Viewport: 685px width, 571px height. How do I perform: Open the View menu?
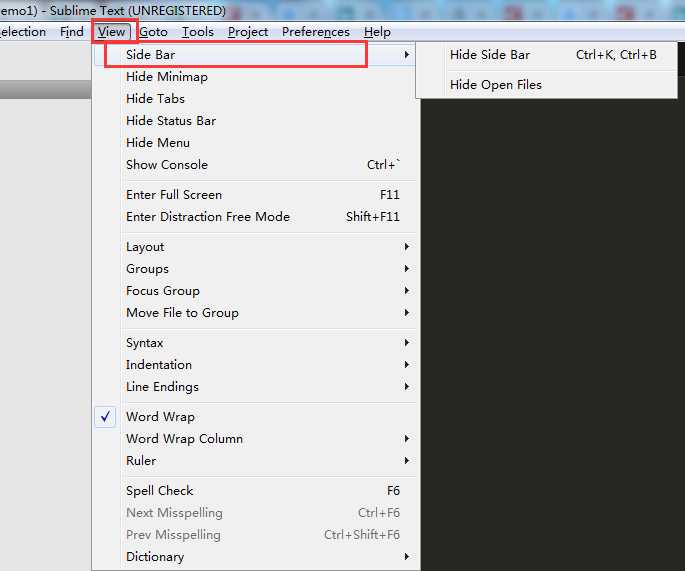111,32
